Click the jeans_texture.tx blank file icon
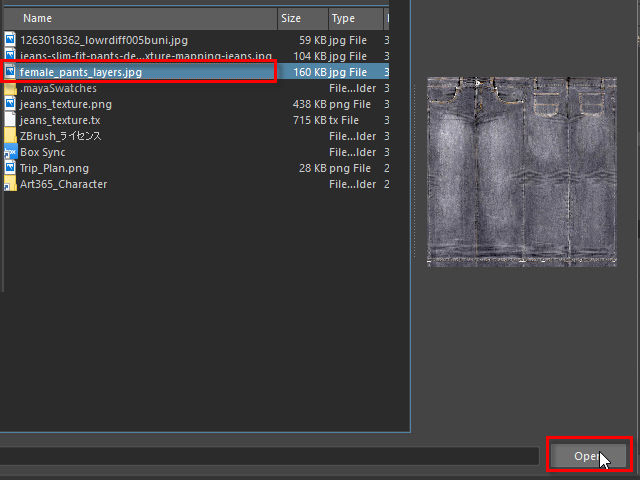 coord(10,120)
